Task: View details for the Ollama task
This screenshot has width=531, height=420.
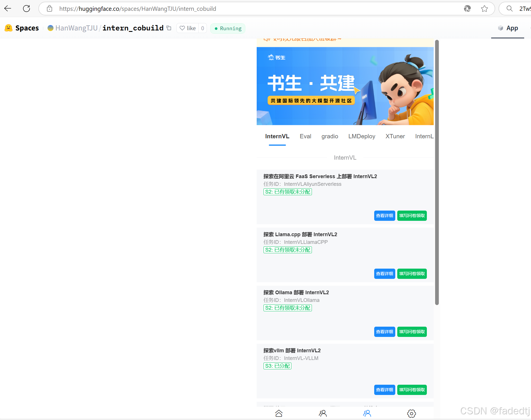Action: pyautogui.click(x=384, y=332)
